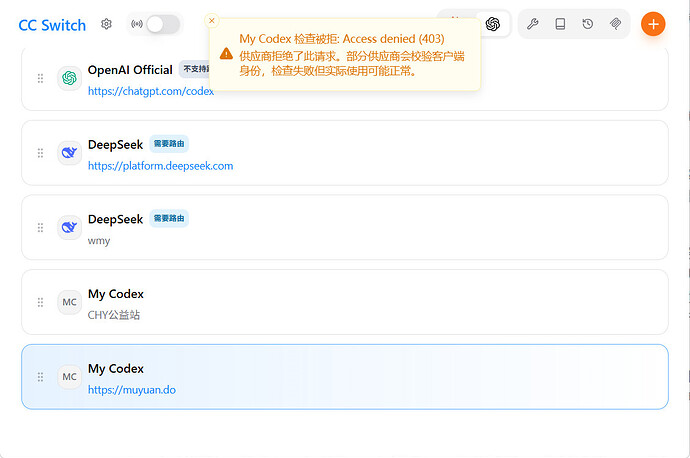Click the OpenAI Official logo icon
This screenshot has width=690, height=458.
tap(70, 78)
